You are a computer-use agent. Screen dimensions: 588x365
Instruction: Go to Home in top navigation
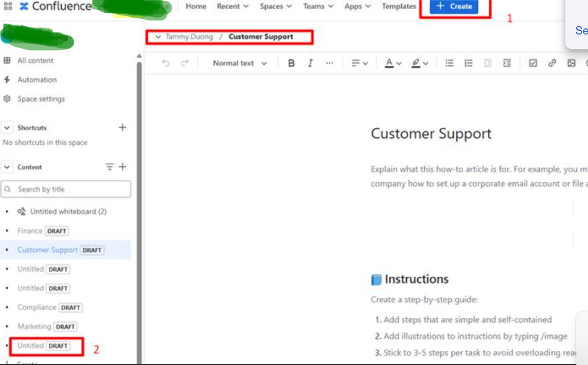tap(196, 6)
